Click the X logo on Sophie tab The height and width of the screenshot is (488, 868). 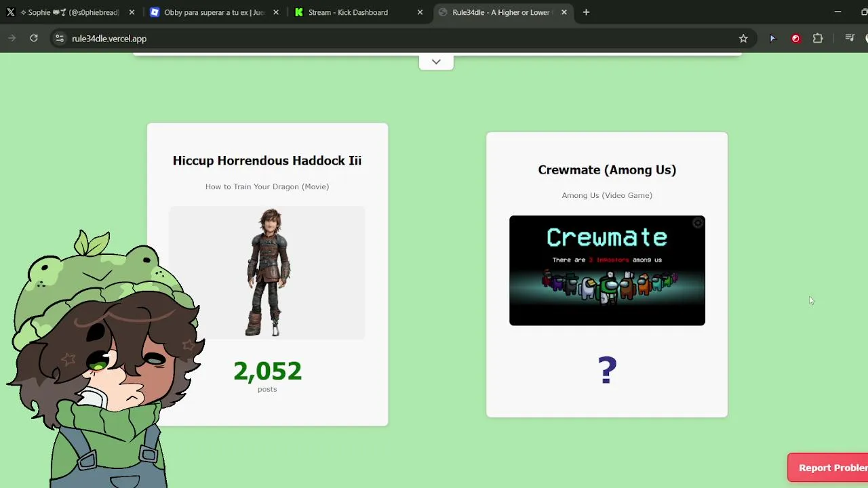(x=11, y=12)
